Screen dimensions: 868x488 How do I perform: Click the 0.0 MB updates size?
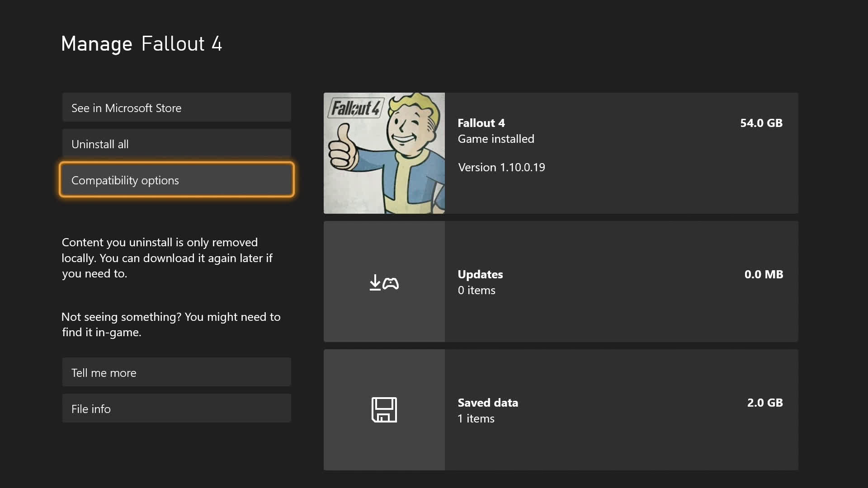point(763,274)
